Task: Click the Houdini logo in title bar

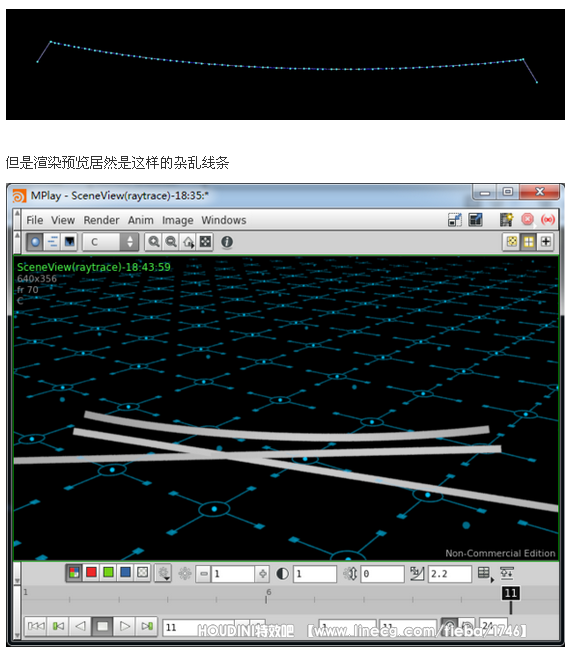Action: [x=19, y=195]
